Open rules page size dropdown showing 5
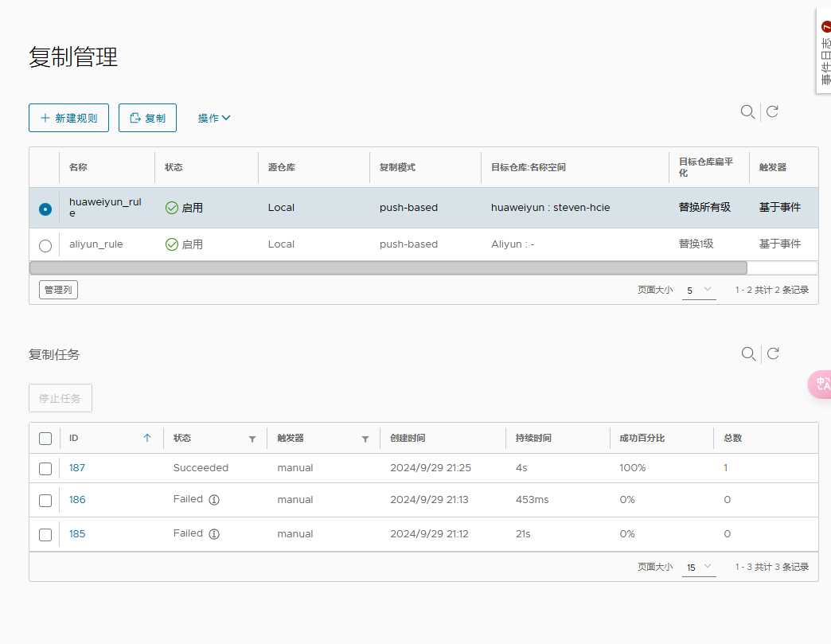Viewport: 831px width, 644px height. tap(699, 291)
